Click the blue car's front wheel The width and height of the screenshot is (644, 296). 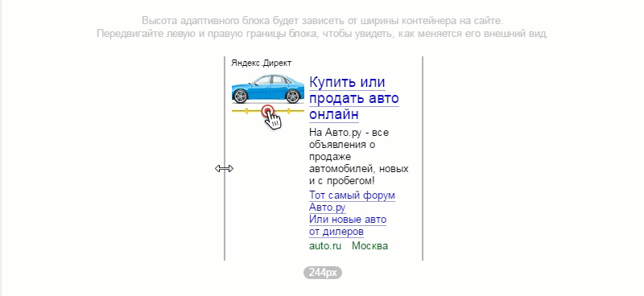point(240,96)
